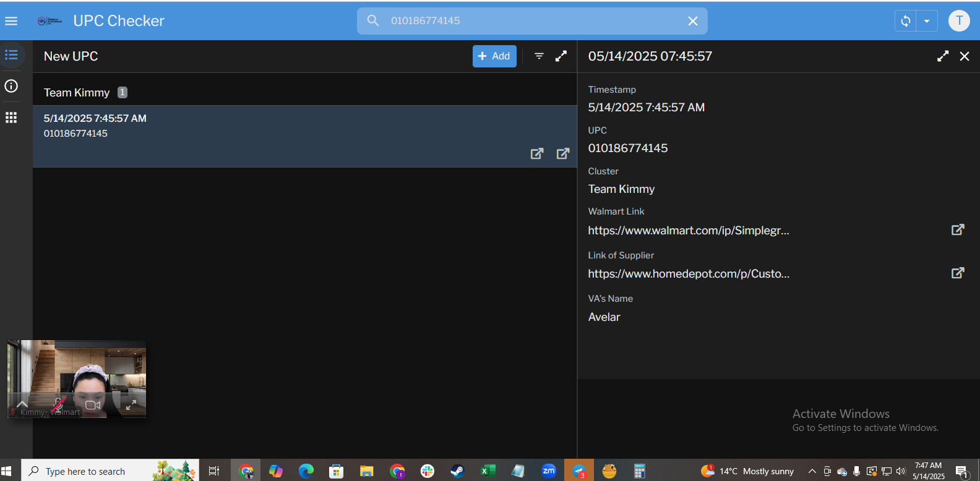The height and width of the screenshot is (481, 980).
Task: Open the dropdown arrow next to sync
Action: pyautogui.click(x=927, y=21)
